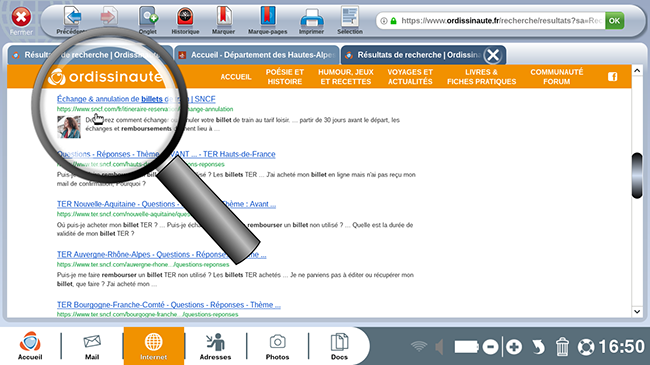Viewport: 650px width, 365px height.
Task: Click the red Fermer close icon
Action: click(x=21, y=17)
